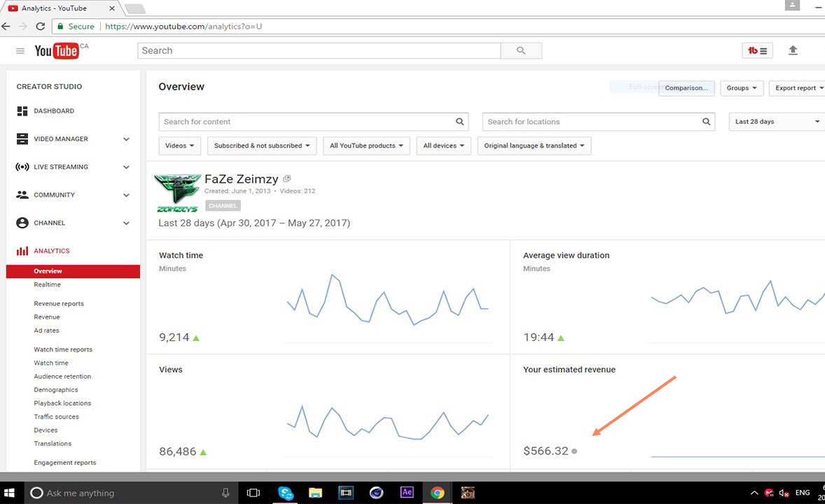Click the Comparison... button
The width and height of the screenshot is (825, 504).
[x=686, y=88]
